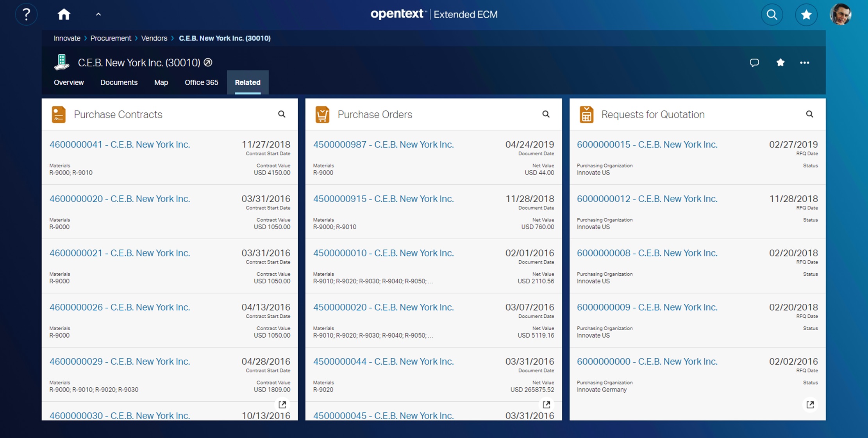Open purchase order 4500000987
The width and height of the screenshot is (868, 438).
click(383, 144)
